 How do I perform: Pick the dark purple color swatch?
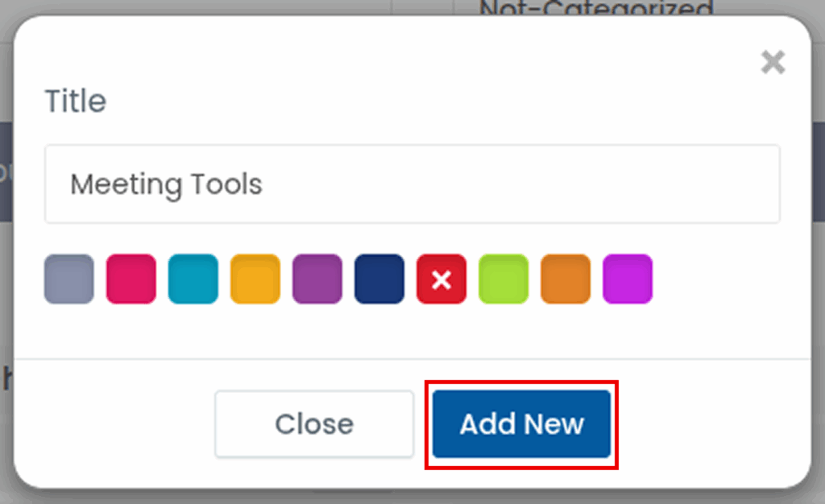tap(317, 279)
